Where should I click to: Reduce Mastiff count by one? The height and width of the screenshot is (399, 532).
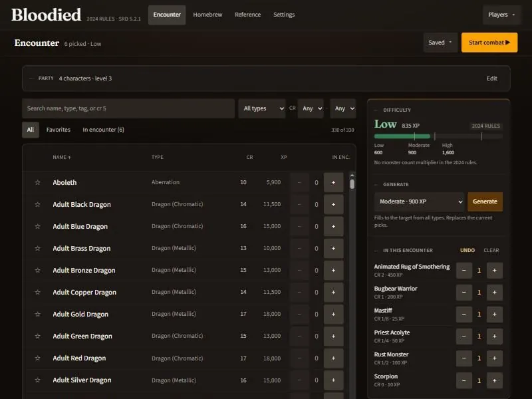tap(464, 314)
